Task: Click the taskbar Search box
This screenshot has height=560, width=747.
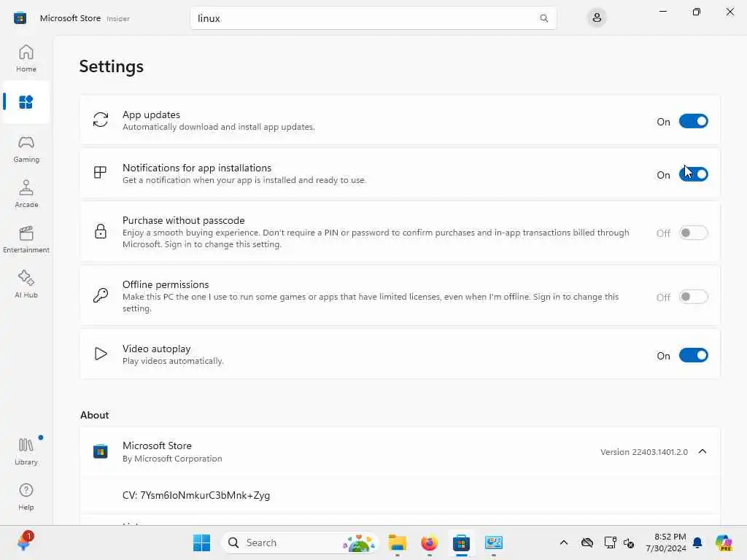Action: click(x=299, y=542)
